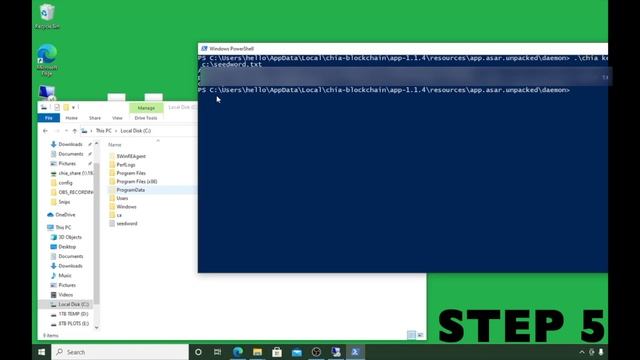Select the chia_share network location
The width and height of the screenshot is (640, 360).
73,173
